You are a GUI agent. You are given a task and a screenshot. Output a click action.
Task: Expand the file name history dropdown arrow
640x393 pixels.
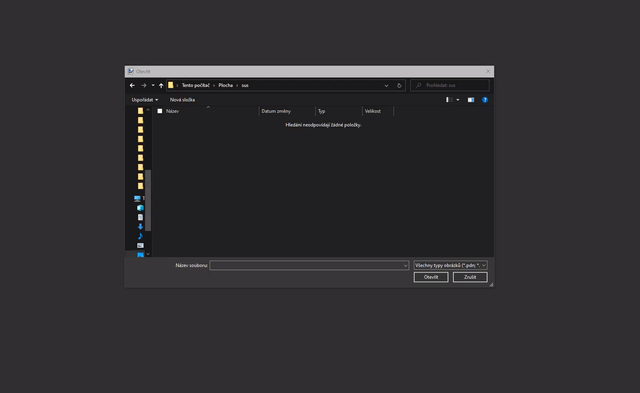[405, 265]
